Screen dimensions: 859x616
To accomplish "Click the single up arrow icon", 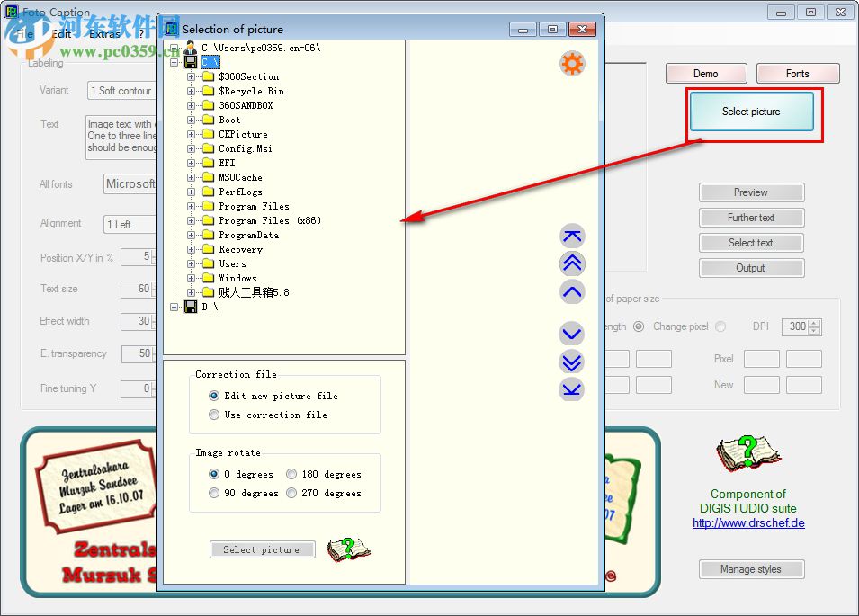I will 572,292.
